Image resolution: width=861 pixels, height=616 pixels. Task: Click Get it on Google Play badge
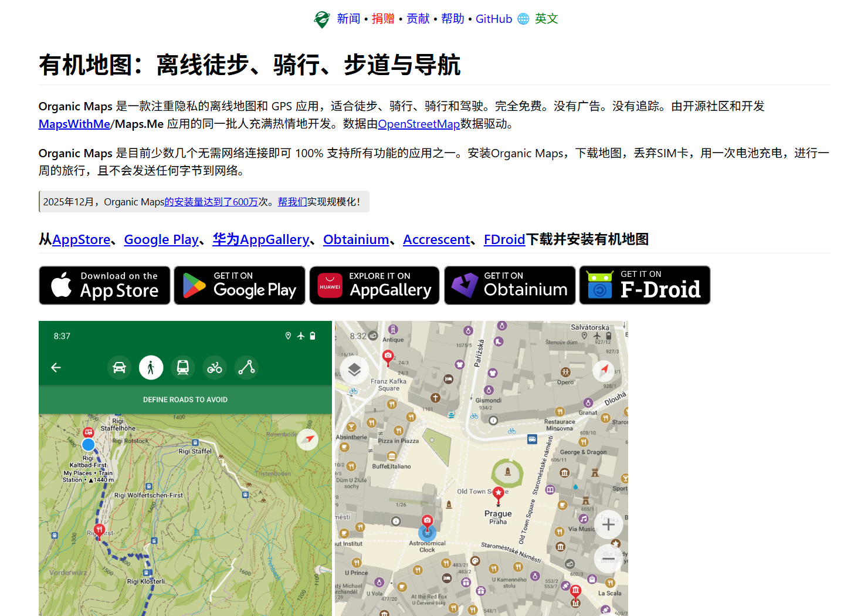(239, 285)
